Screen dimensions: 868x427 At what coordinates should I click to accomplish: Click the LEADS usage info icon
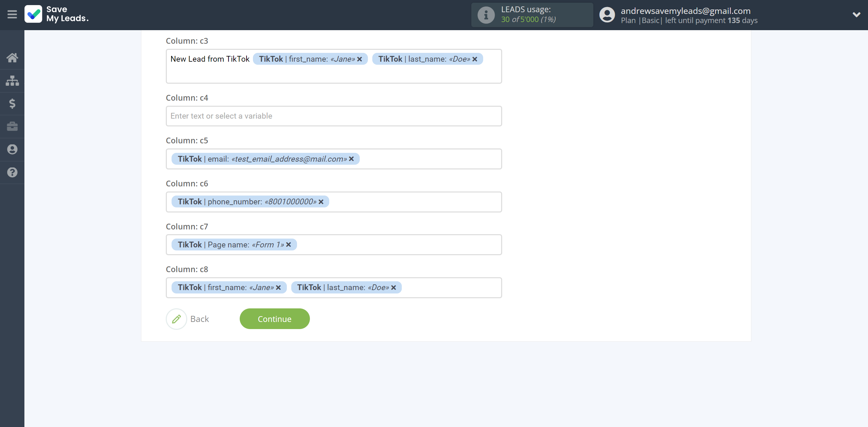click(486, 15)
